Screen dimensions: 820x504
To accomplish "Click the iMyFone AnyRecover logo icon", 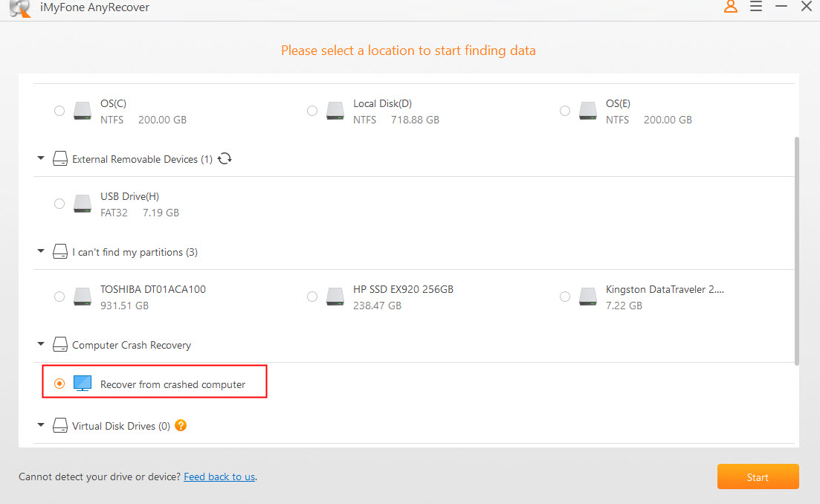I will click(20, 8).
